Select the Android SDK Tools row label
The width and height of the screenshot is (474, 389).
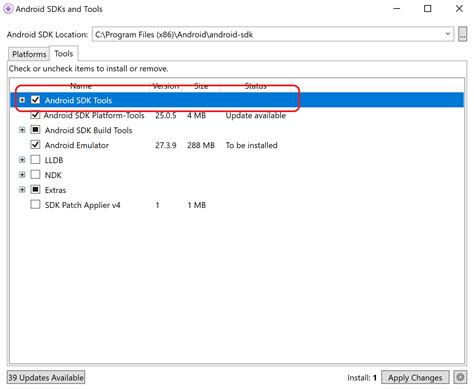(x=78, y=100)
